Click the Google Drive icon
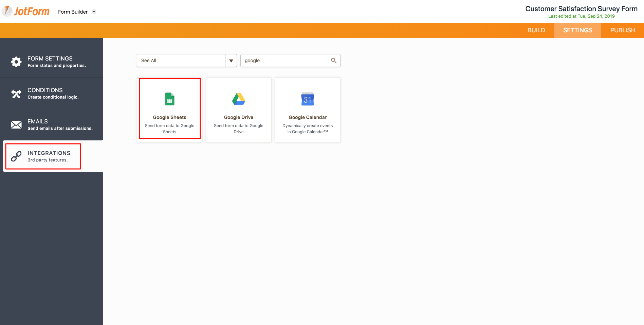 [x=239, y=99]
